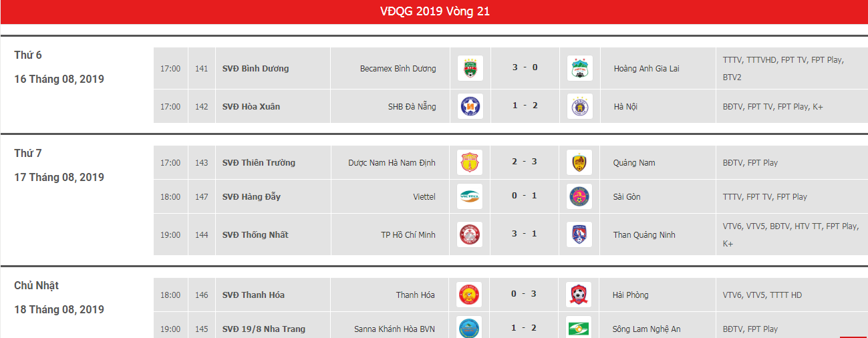The height and width of the screenshot is (338, 868).
Task: Click the Thứ 7 17 Tháng 08 date heading
Action: (59, 166)
